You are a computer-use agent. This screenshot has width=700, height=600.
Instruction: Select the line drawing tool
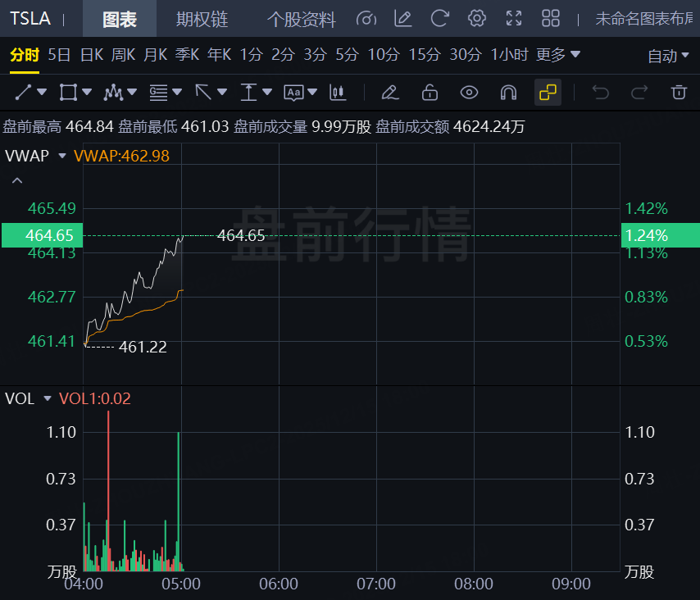[23, 93]
